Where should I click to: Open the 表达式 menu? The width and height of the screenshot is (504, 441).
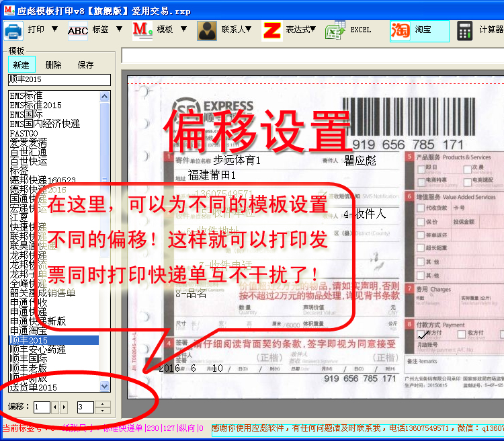[x=301, y=30]
